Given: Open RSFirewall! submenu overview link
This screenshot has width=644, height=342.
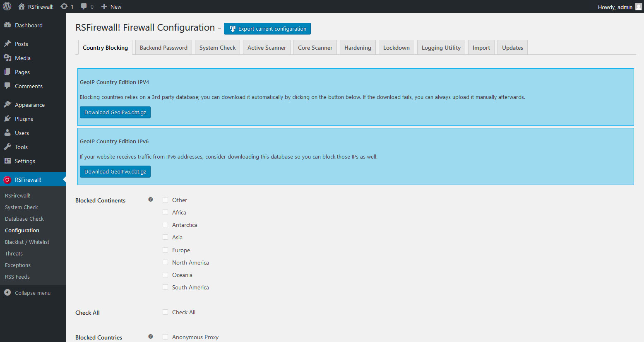Looking at the screenshot, I should pos(18,195).
